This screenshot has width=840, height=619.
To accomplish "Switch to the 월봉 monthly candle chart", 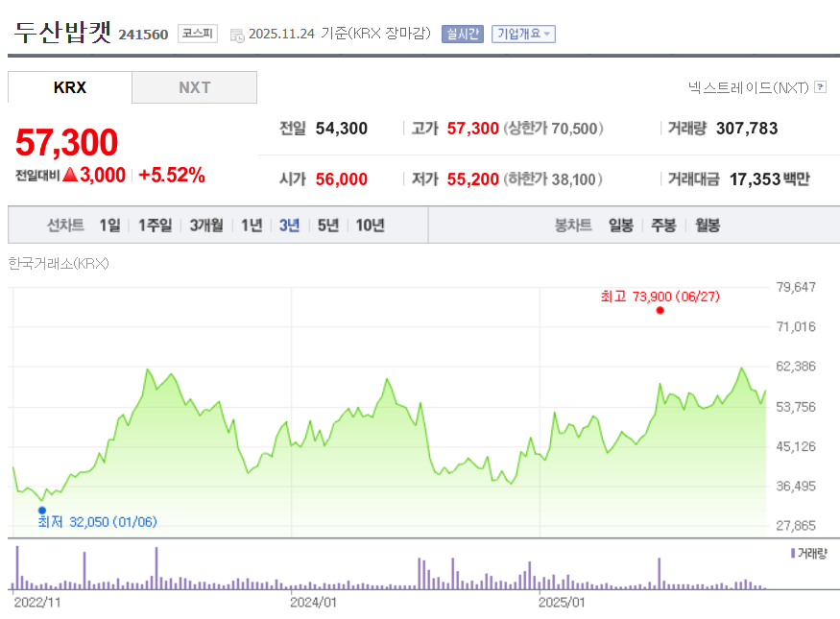I will click(708, 226).
